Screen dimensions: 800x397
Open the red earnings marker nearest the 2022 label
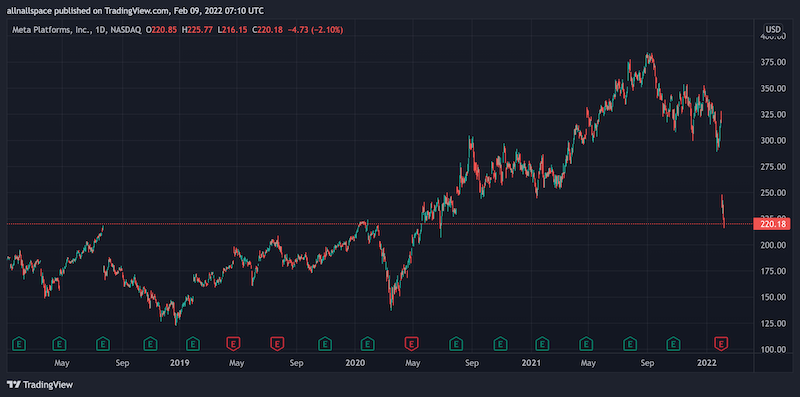721,344
